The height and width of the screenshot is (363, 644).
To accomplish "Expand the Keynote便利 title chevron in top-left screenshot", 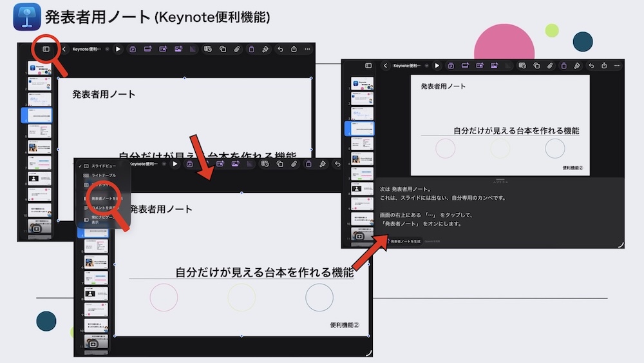I will 107,49.
